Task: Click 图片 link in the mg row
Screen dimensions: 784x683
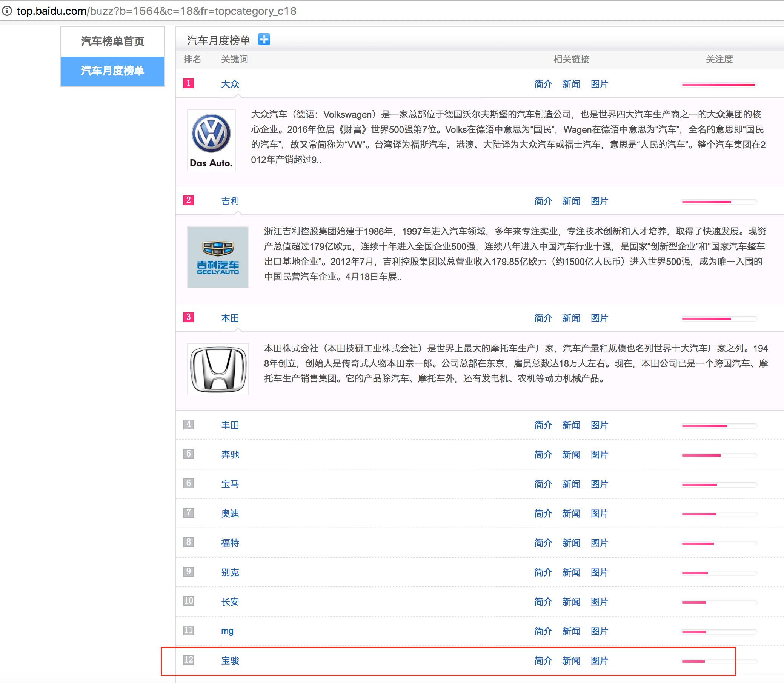Action: point(600,632)
